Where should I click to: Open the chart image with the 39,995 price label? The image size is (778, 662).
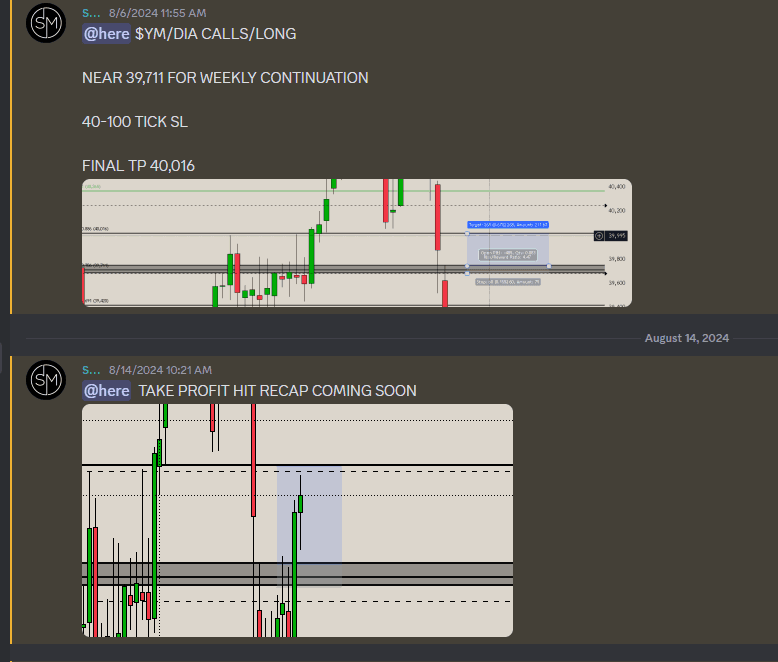(x=357, y=243)
